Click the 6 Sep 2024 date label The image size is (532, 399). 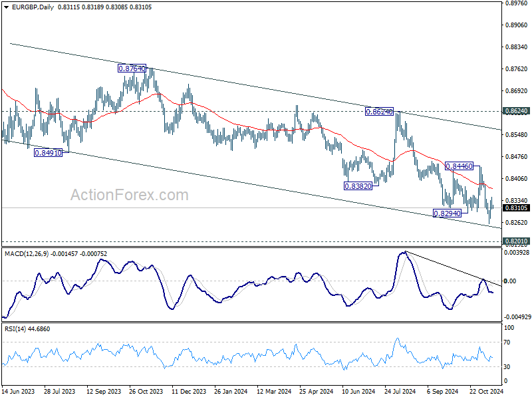442,391
